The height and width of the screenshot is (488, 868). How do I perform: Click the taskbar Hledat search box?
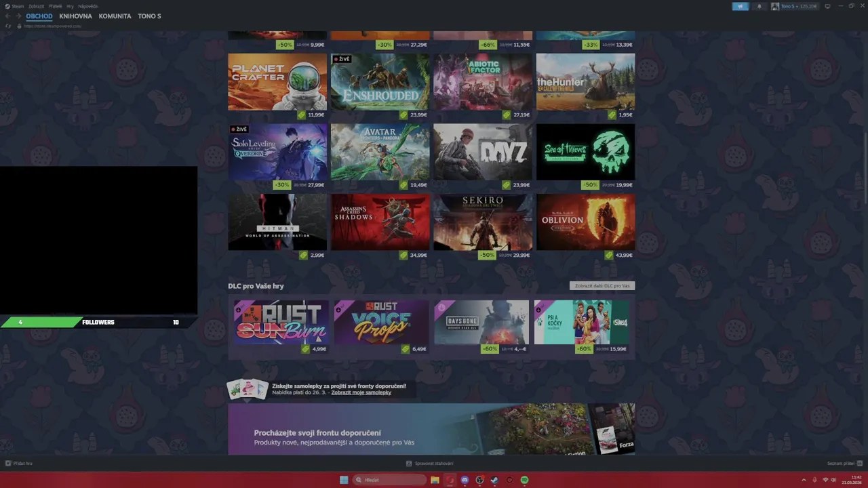tap(389, 480)
